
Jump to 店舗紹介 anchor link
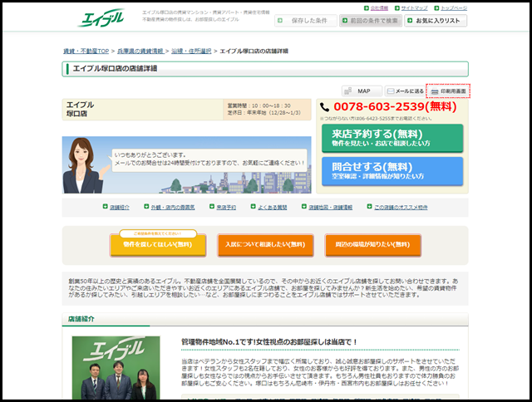point(120,208)
